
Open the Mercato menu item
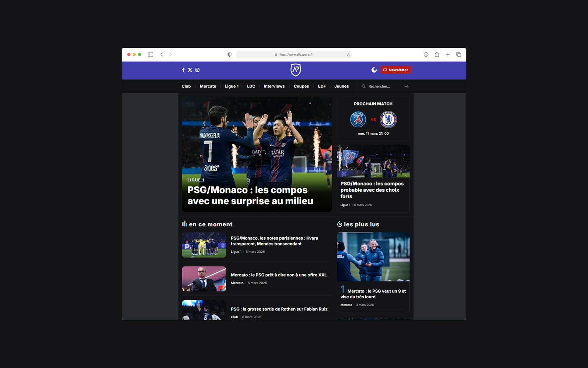tap(208, 86)
